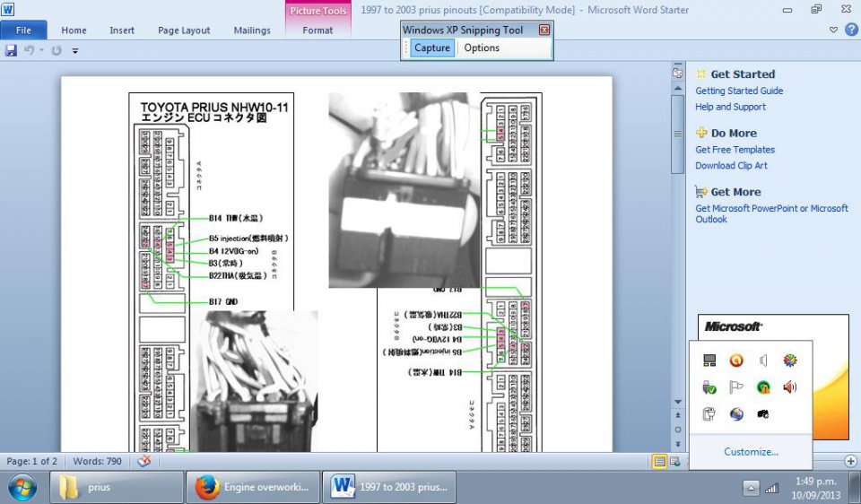861x504 pixels.
Task: Click Customize... in the tray popup
Action: click(751, 452)
